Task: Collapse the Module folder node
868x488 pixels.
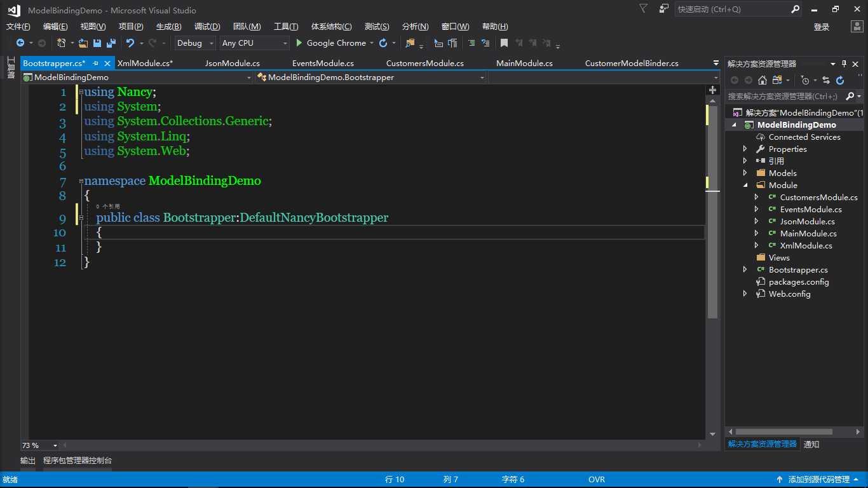Action: [745, 186]
